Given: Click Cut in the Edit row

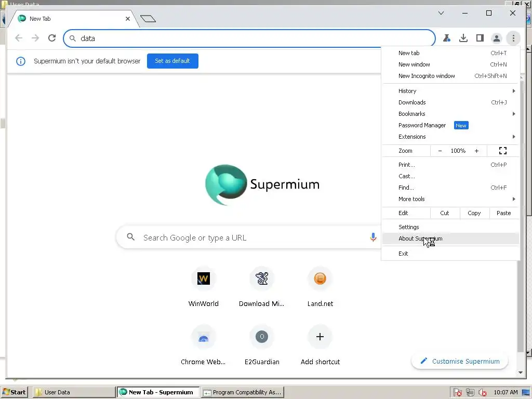Looking at the screenshot, I should (445, 213).
